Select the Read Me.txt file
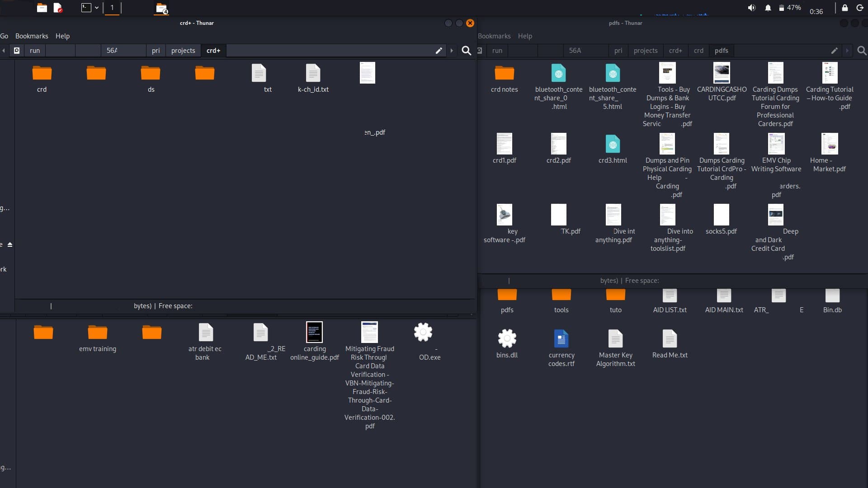The height and width of the screenshot is (488, 868). coord(670,344)
